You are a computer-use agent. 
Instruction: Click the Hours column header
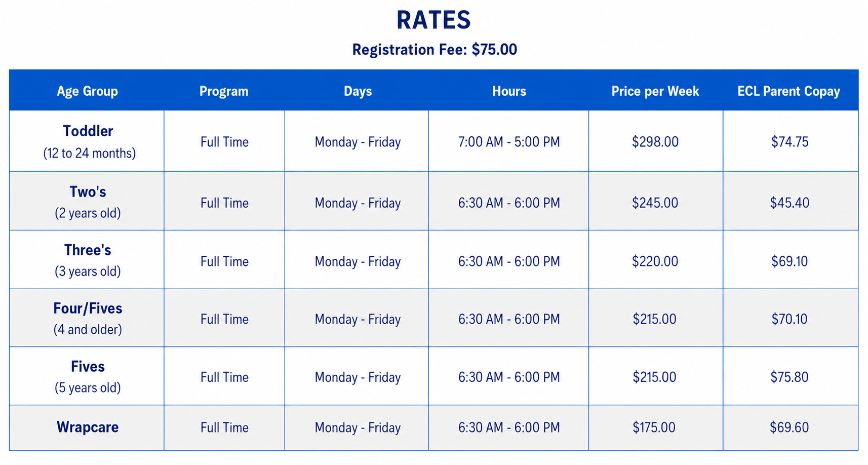coord(509,91)
